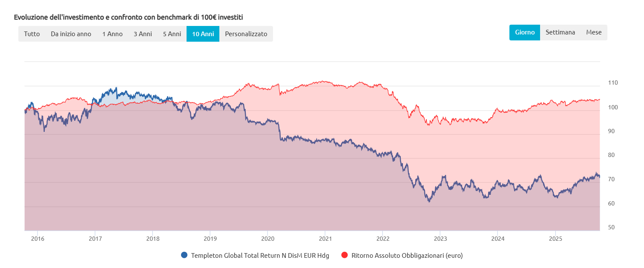Switch to Da inizio anno range

coord(71,34)
